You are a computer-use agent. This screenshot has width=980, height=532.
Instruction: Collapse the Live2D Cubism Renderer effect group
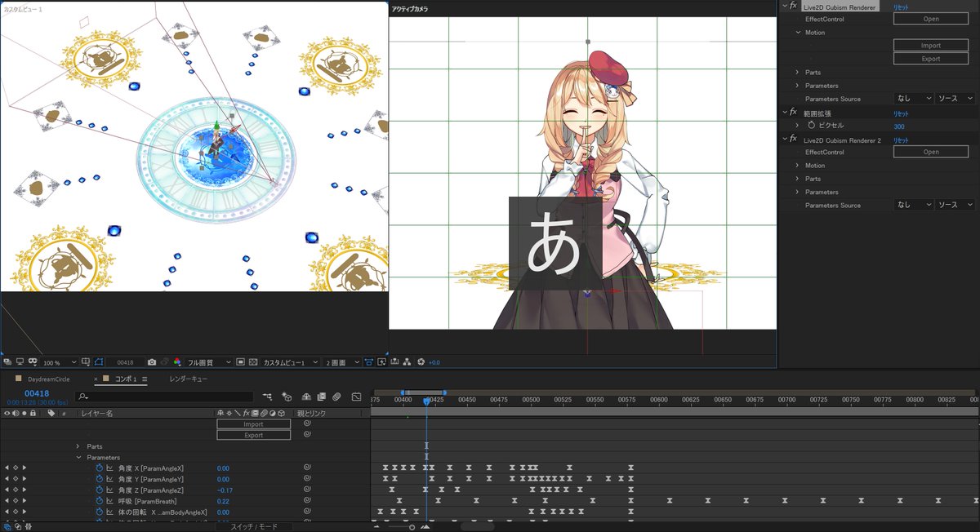(784, 6)
